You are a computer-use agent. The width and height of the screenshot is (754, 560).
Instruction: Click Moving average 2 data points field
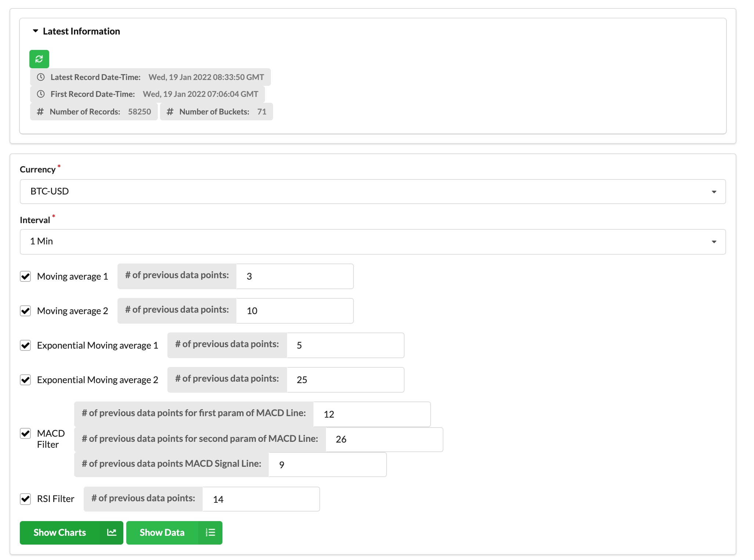(294, 311)
